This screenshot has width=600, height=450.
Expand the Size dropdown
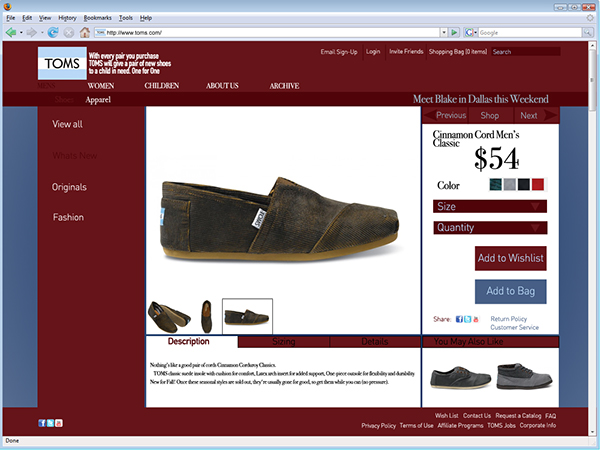click(x=490, y=206)
